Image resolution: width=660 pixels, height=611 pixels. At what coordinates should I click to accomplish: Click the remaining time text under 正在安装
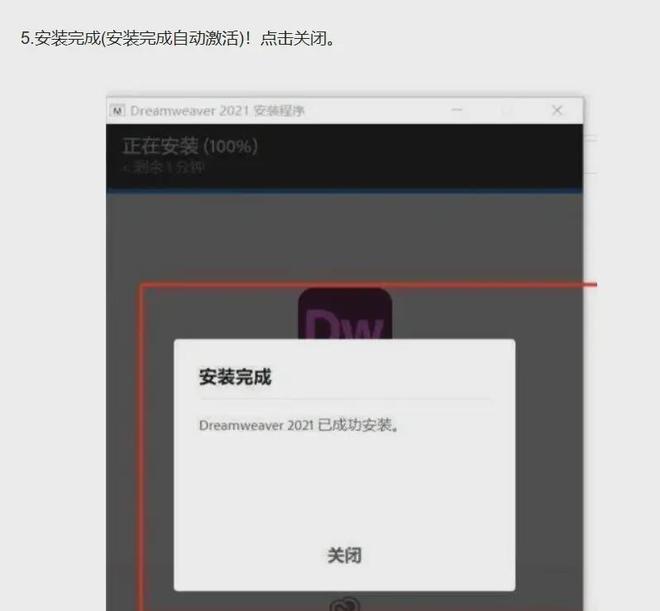pos(164,168)
